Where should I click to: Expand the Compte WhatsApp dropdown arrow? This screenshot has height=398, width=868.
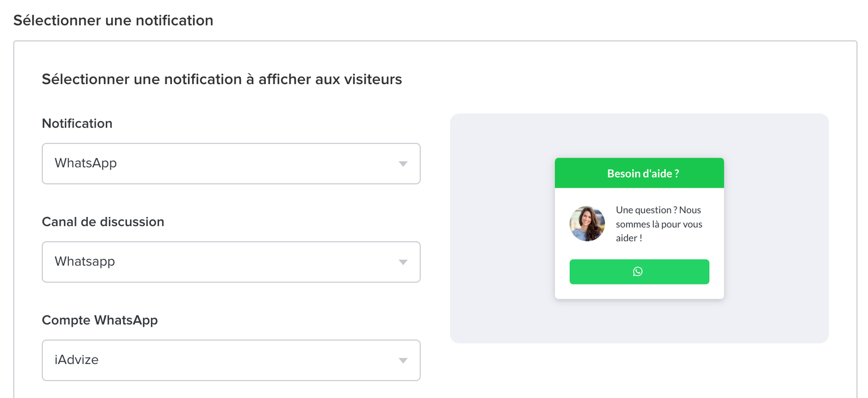click(403, 361)
